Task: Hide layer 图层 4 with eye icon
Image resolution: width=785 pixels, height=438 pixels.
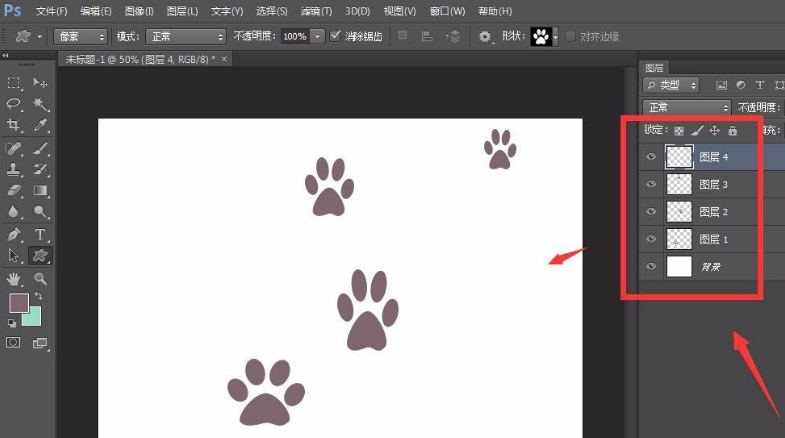Action: tap(651, 157)
